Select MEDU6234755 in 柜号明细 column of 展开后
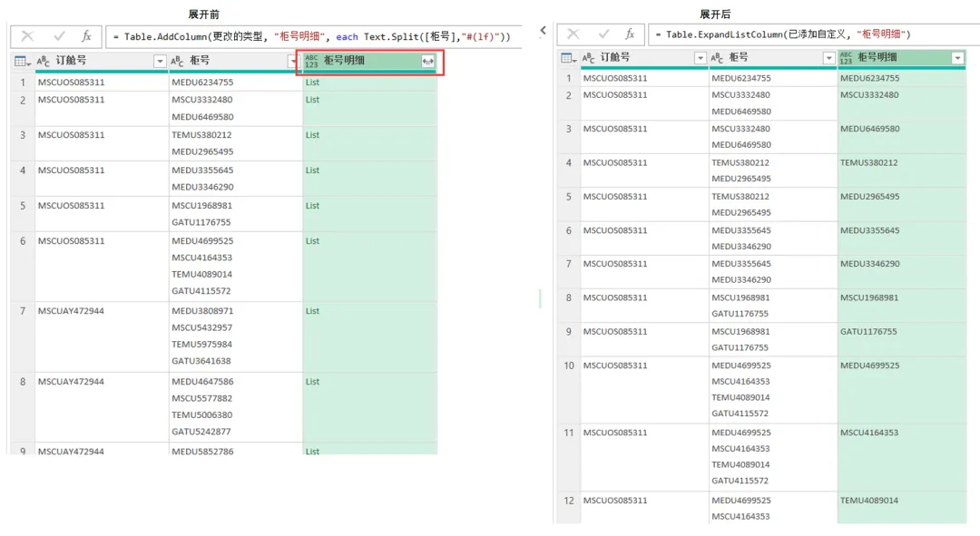 [x=869, y=78]
